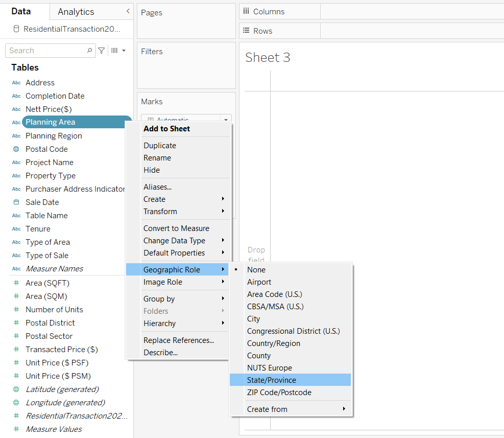The height and width of the screenshot is (438, 504).
Task: Collapse the Data pane with arrow icon
Action: coord(128,11)
